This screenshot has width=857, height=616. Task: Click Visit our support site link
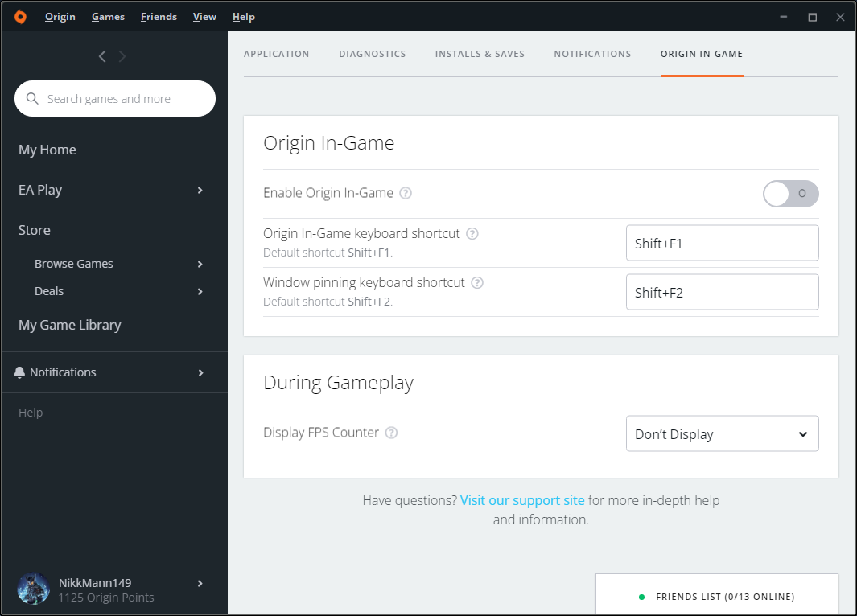[x=522, y=499]
